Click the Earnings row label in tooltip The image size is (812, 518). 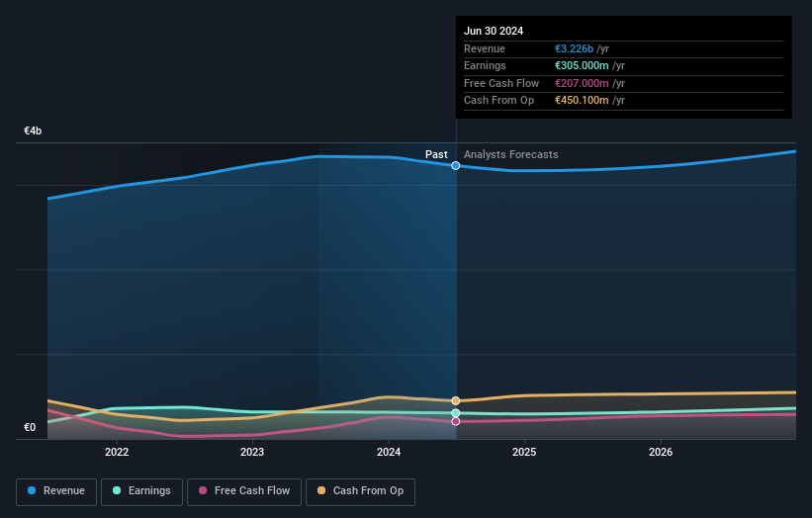(x=485, y=65)
